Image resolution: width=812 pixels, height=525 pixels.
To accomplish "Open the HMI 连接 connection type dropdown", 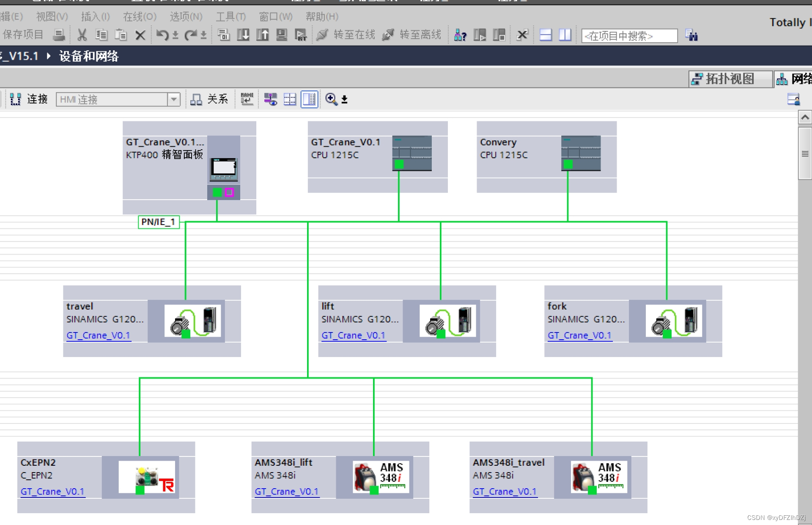I will 173,99.
